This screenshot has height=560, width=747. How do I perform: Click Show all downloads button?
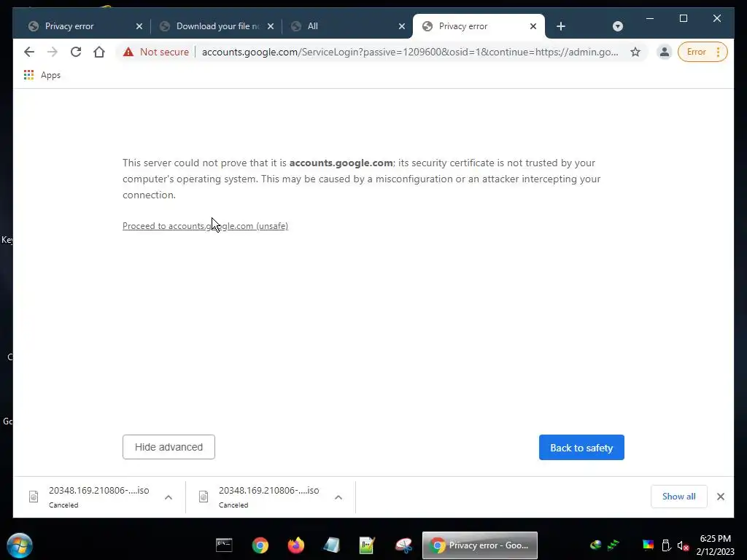coord(679,497)
